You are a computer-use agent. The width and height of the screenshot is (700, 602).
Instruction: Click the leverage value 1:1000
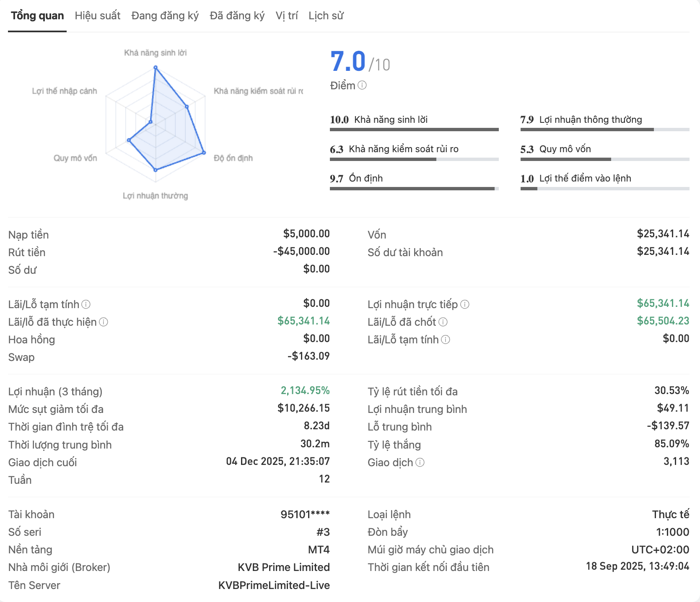click(673, 532)
